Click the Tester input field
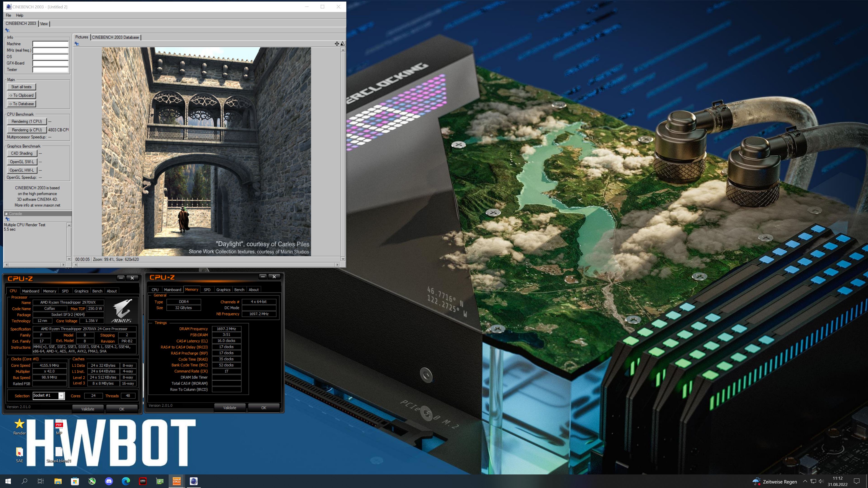The image size is (868, 488). coord(51,70)
